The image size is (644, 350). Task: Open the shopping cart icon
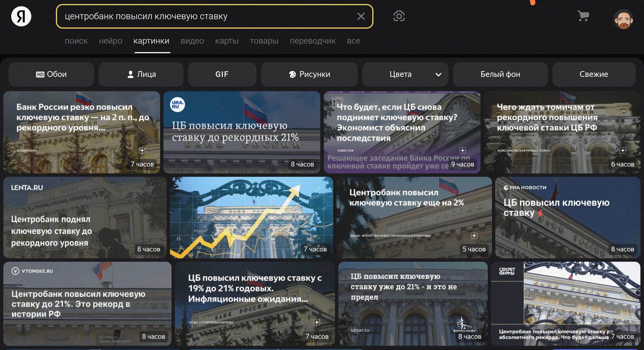pyautogui.click(x=583, y=16)
